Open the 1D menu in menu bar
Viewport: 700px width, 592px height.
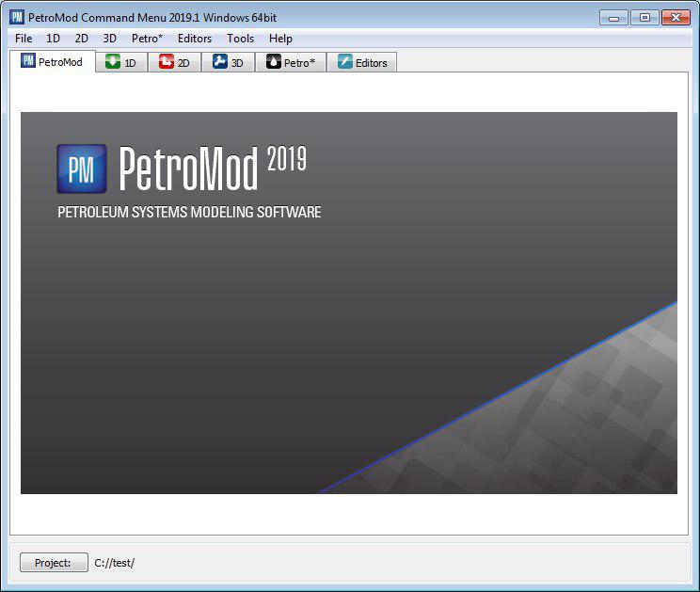[x=53, y=39]
